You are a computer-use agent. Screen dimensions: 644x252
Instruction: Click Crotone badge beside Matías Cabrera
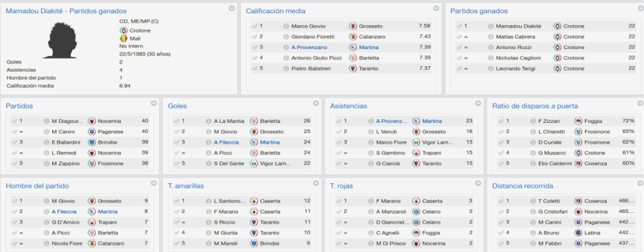[x=557, y=37]
